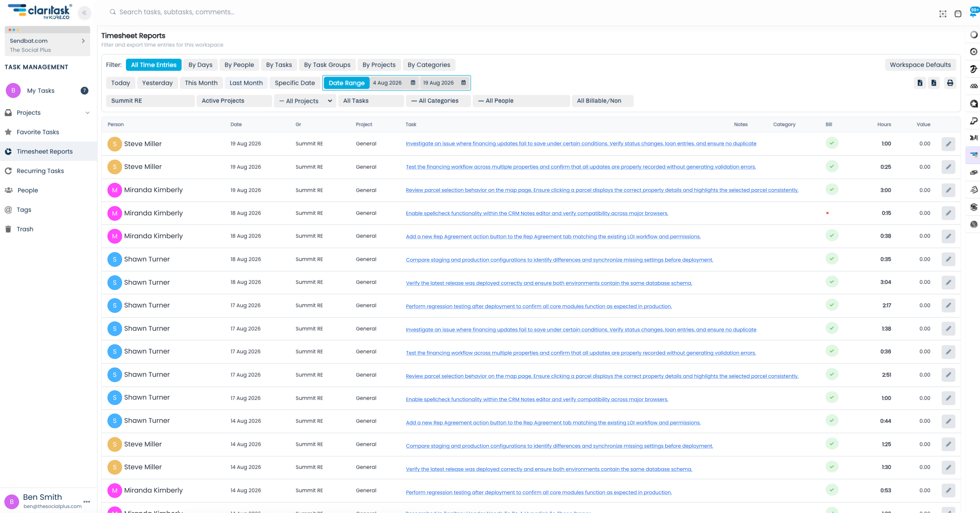Switch to the By People filter tab
980x513 pixels.
click(x=239, y=65)
